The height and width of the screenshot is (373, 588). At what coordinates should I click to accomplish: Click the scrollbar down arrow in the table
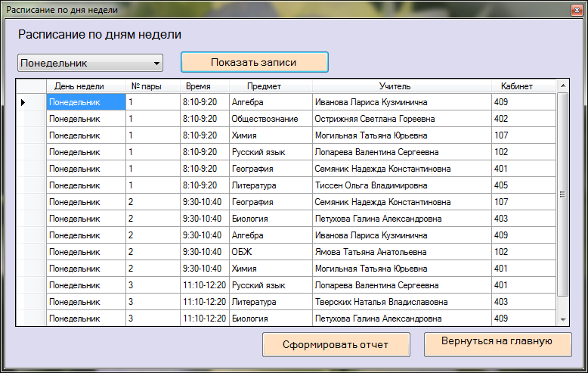coord(562,320)
